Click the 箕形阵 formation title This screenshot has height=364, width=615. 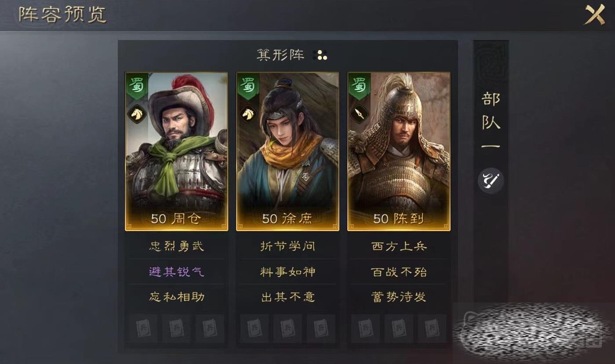[x=280, y=55]
